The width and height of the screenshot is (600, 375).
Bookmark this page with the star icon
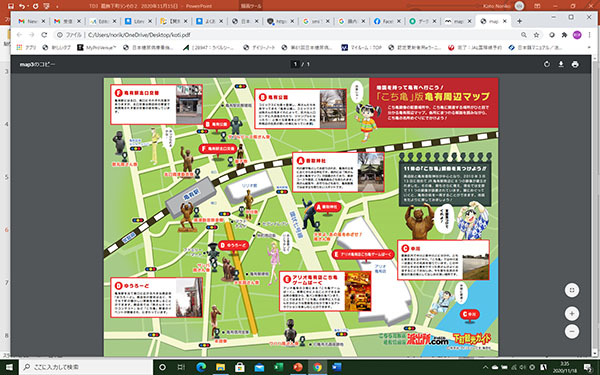(x=536, y=35)
